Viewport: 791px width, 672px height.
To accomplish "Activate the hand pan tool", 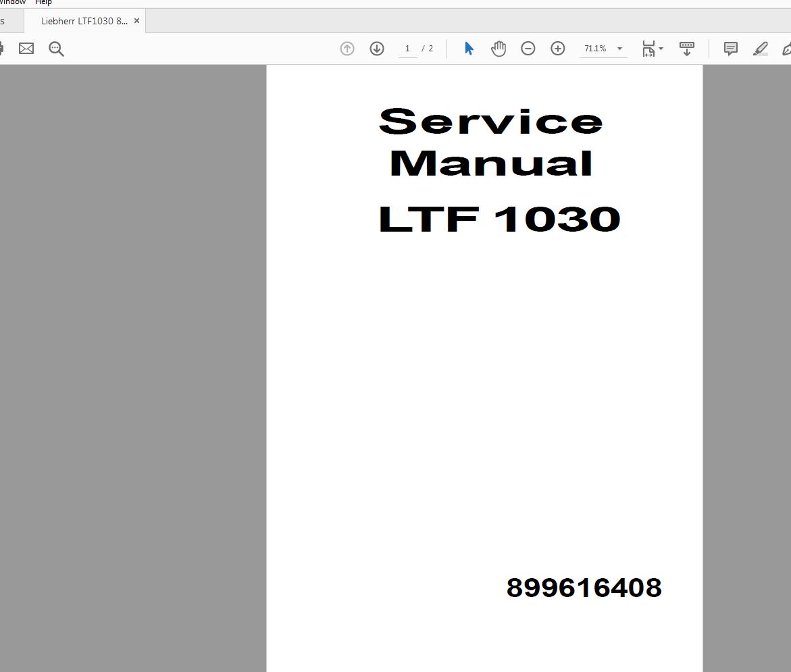I will coord(499,49).
